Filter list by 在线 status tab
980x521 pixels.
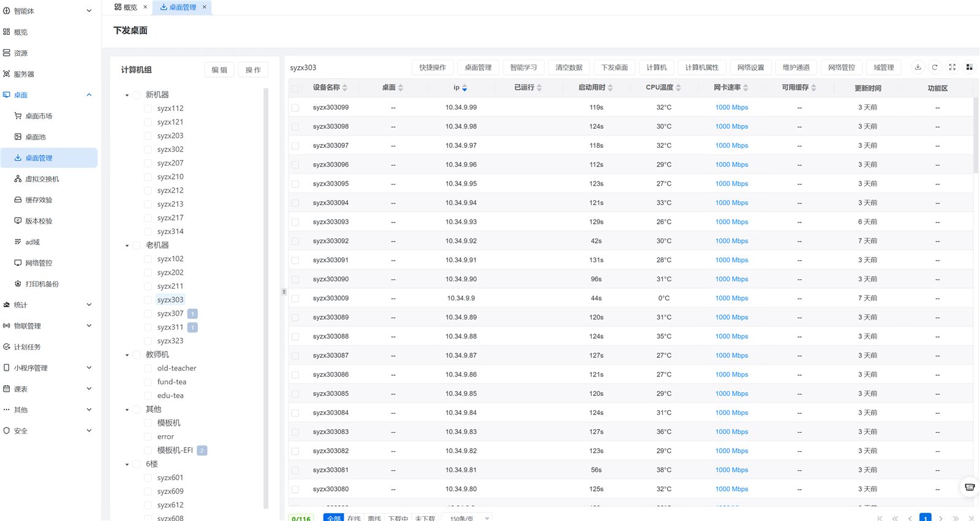coord(354,518)
